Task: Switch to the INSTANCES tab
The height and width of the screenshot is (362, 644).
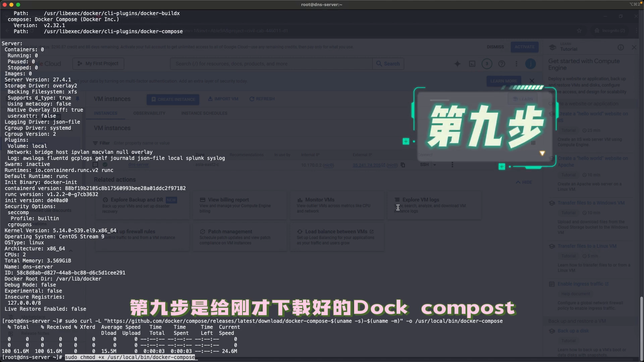Action: click(x=106, y=113)
